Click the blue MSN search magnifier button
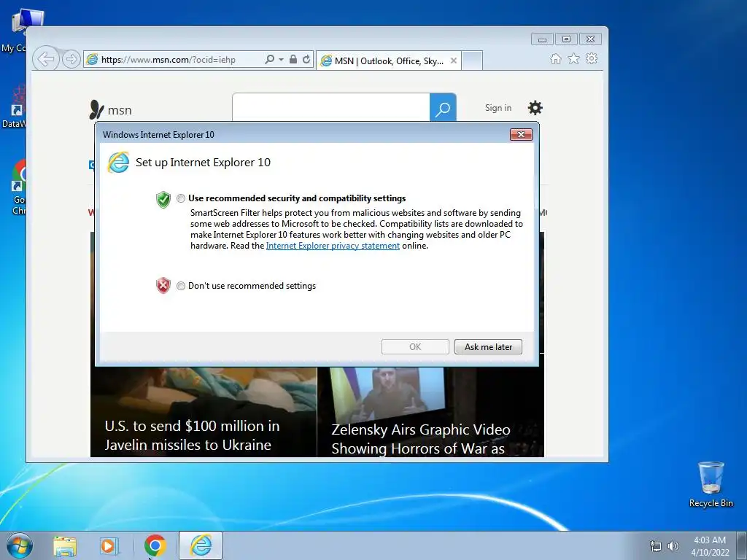Viewport: 747px width, 560px height. click(x=443, y=108)
